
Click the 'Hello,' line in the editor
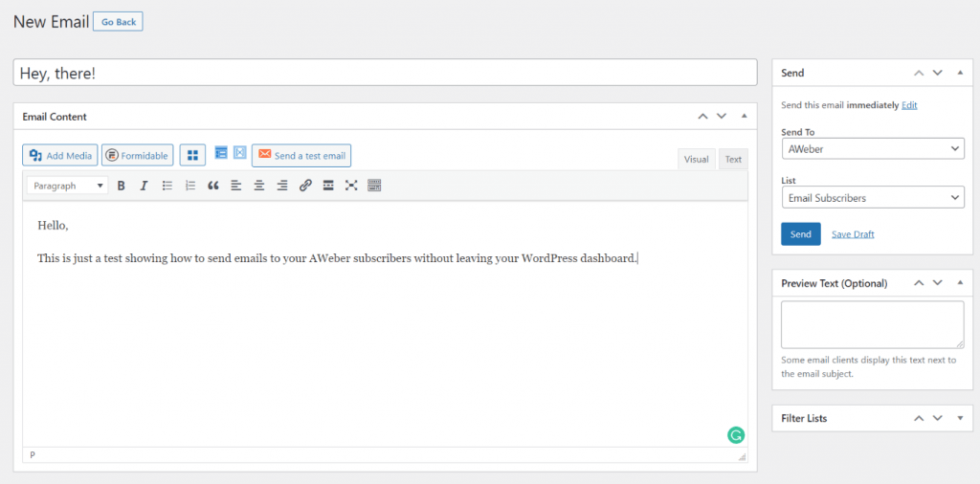53,226
